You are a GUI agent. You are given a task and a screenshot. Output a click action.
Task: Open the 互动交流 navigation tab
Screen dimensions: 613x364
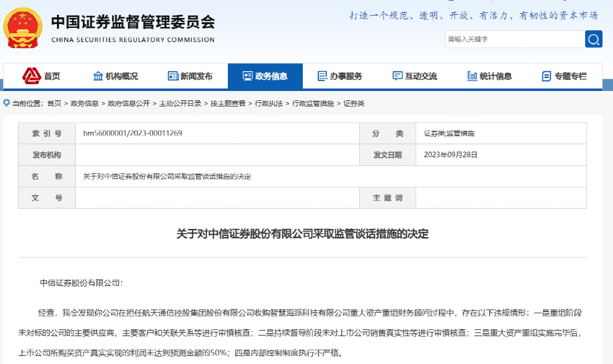(415, 76)
